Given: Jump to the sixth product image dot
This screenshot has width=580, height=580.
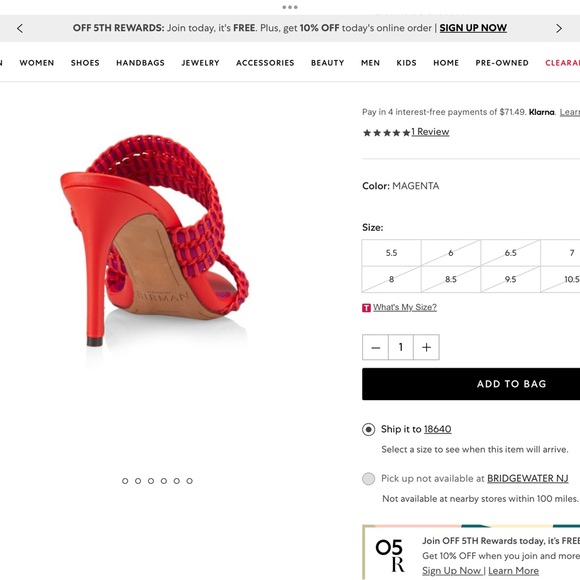Looking at the screenshot, I should (189, 481).
